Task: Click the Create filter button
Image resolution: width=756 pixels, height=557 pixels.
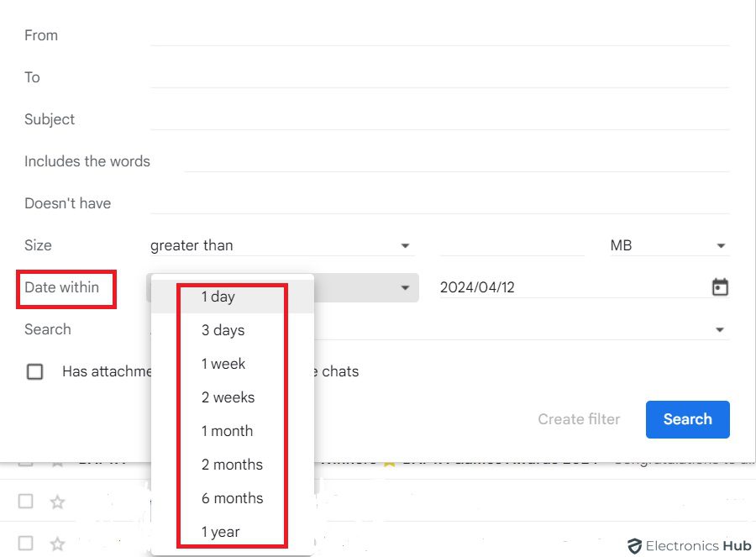Action: pyautogui.click(x=579, y=419)
